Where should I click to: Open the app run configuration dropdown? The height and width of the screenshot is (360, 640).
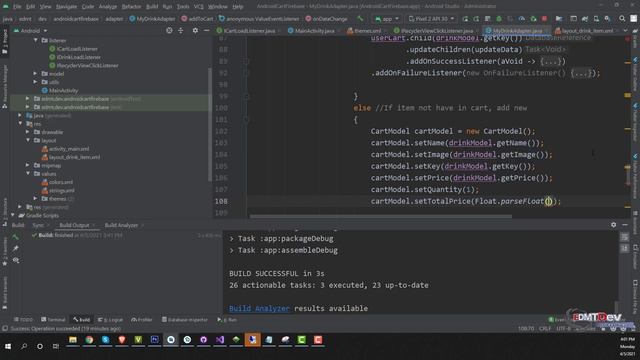387,19
